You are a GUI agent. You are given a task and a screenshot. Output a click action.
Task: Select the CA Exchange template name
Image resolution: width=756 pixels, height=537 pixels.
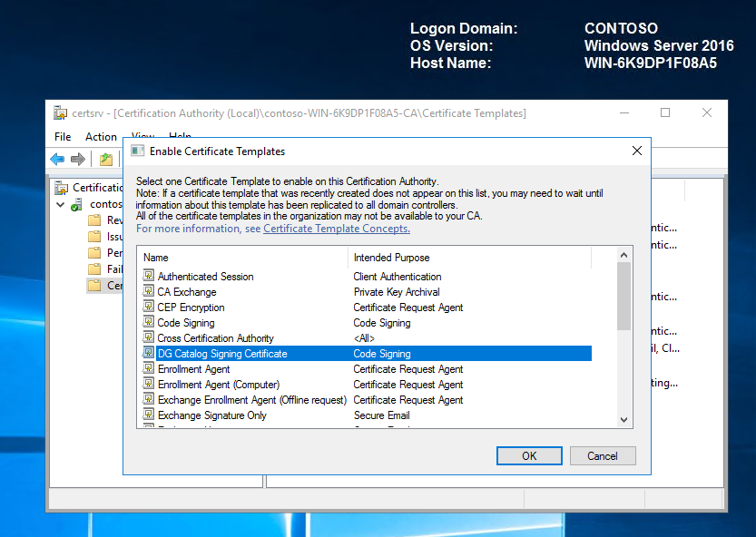(x=187, y=292)
